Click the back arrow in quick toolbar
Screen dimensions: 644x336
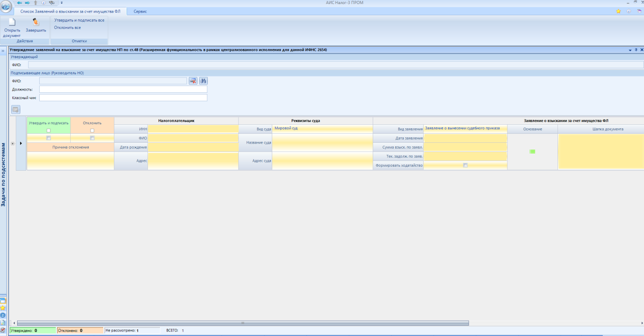[19, 3]
